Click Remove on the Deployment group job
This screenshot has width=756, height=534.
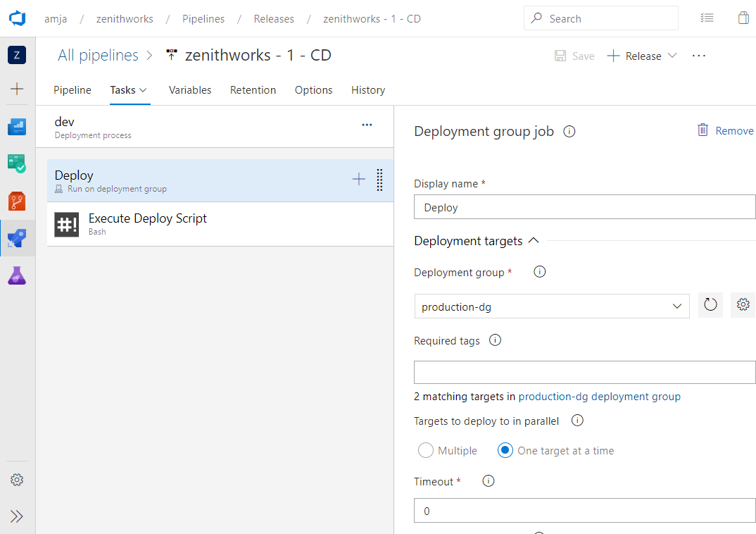point(725,130)
